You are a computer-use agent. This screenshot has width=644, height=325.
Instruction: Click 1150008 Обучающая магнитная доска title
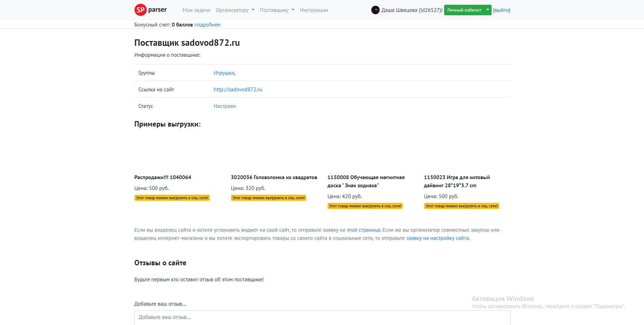click(x=366, y=181)
